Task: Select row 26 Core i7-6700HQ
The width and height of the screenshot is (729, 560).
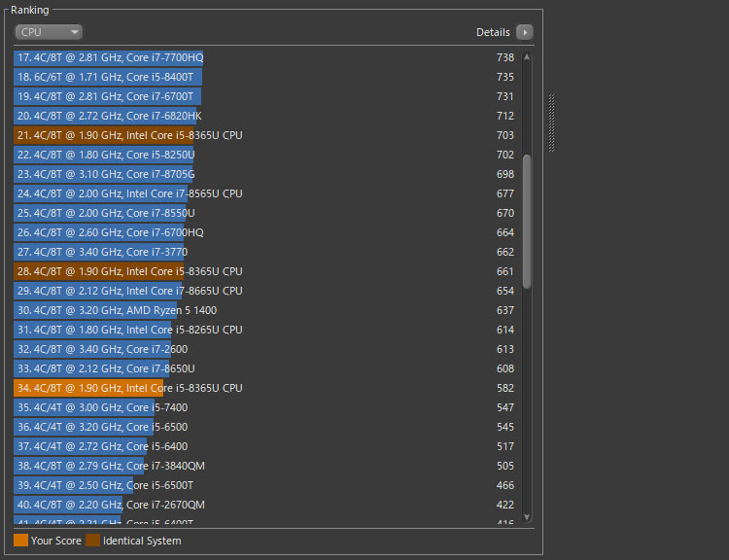Action: coord(266,232)
